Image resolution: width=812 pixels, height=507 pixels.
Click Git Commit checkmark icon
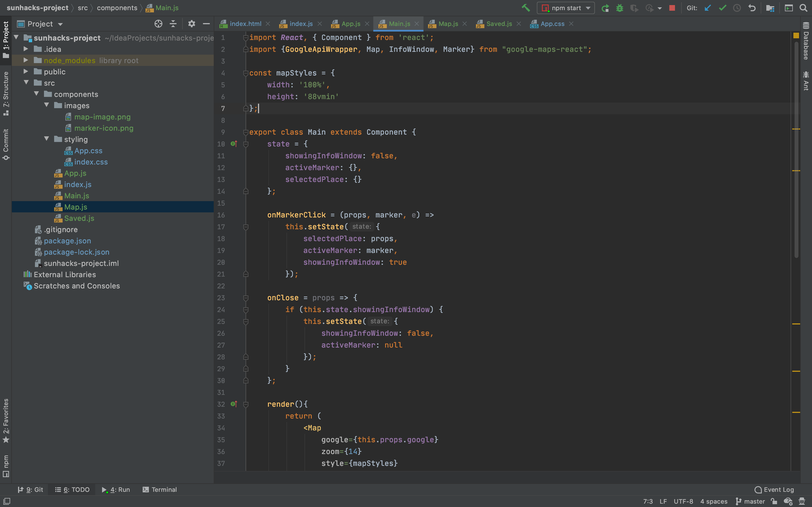722,8
